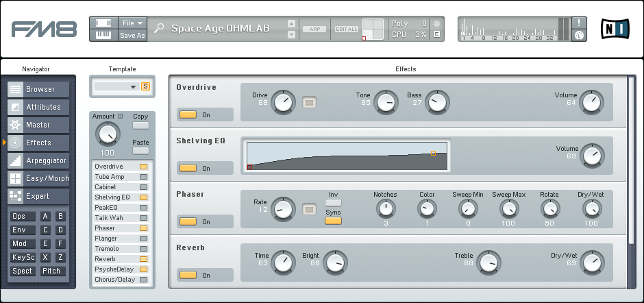
Task: Click the Save As button
Action: click(132, 36)
